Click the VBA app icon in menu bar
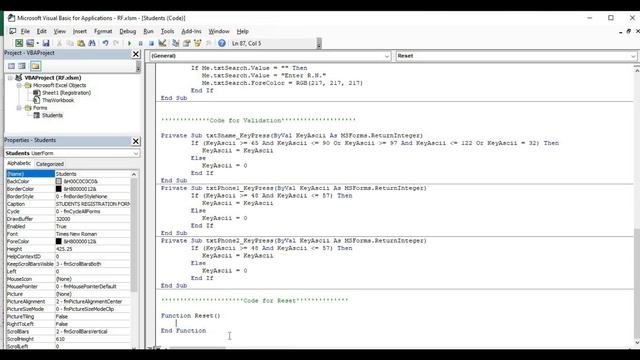 (x=13, y=31)
